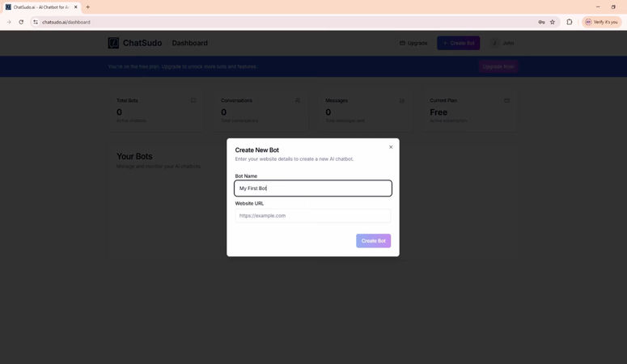The height and width of the screenshot is (364, 627).
Task: Bookmark this page with the star icon
Action: tap(553, 22)
